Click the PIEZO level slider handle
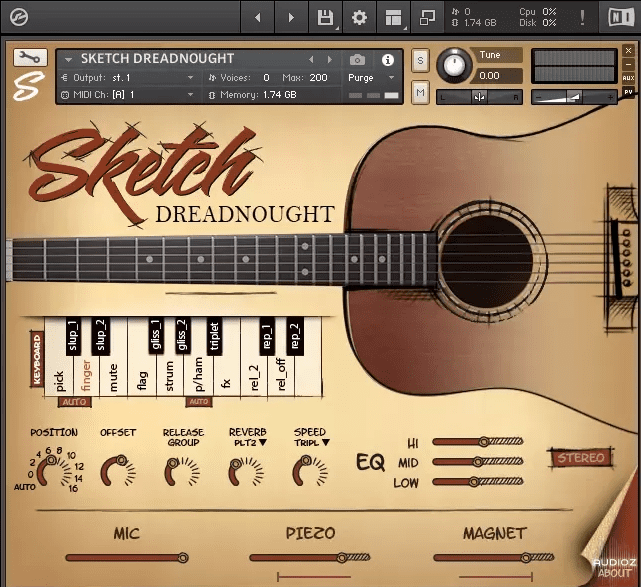 point(342,558)
